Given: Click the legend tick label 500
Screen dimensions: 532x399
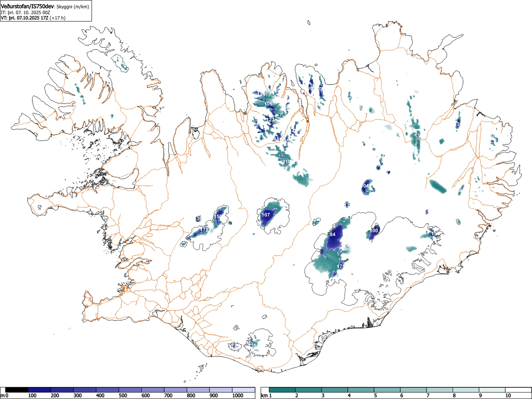Looking at the screenshot, I should tap(123, 396).
